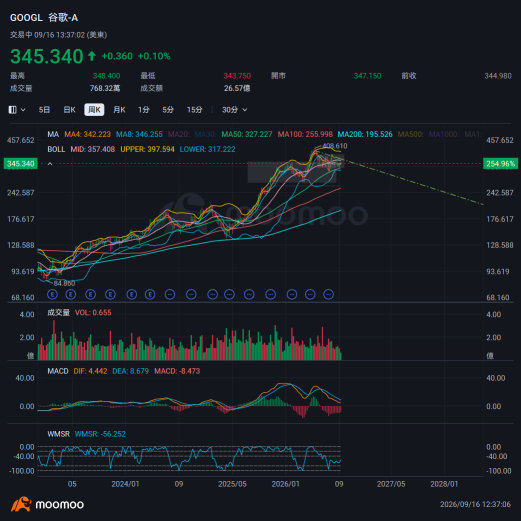Click the 408.610 high price marker
Image resolution: width=521 pixels, height=521 pixels.
[335, 146]
